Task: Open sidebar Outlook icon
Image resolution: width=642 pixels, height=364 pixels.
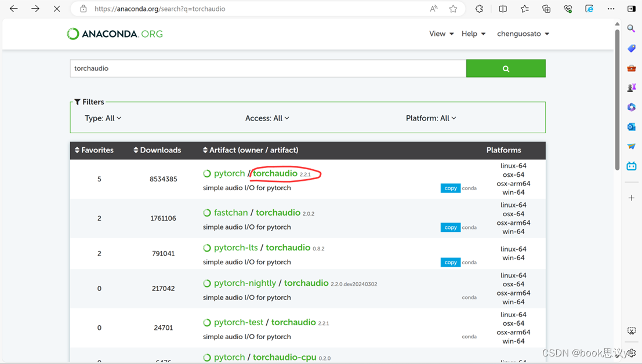Action: point(632,127)
